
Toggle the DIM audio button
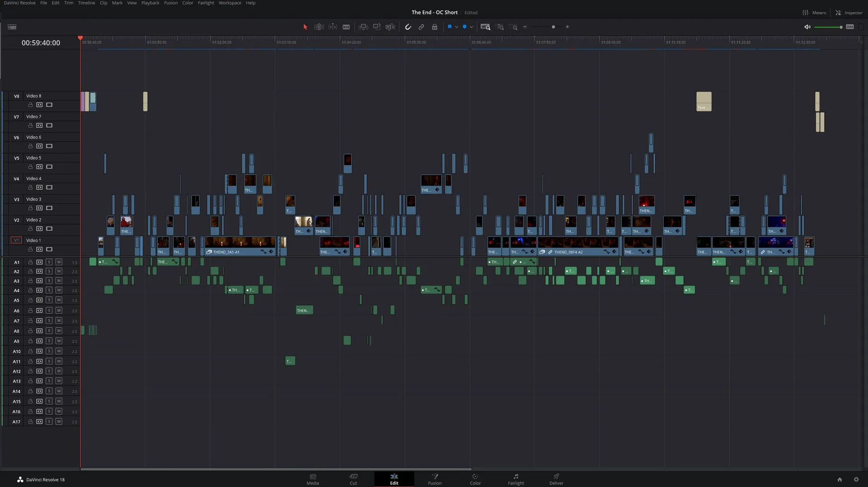pos(850,27)
